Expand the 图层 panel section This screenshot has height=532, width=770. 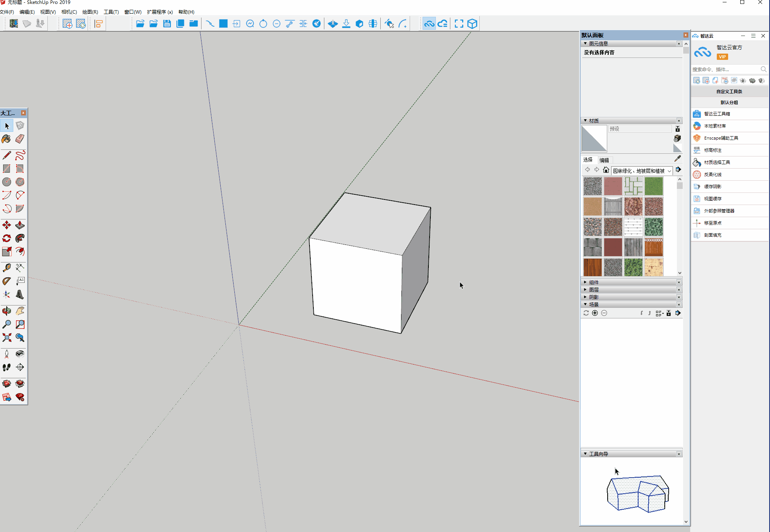pyautogui.click(x=594, y=289)
